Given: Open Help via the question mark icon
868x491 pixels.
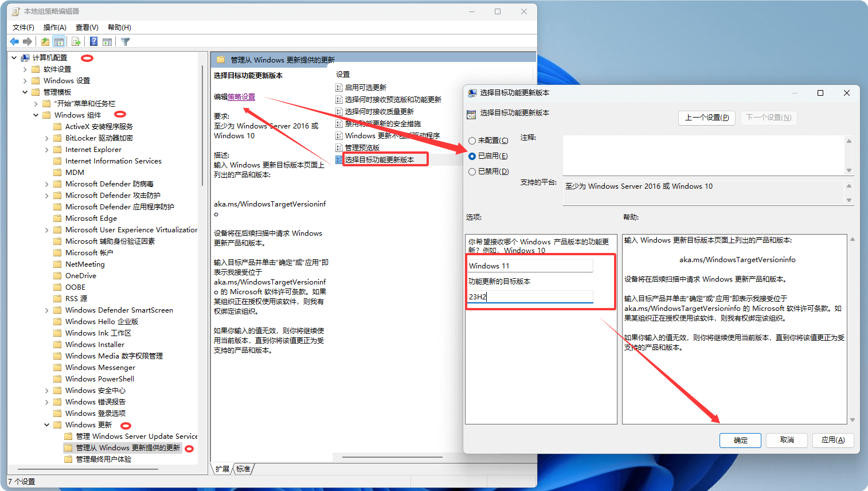Looking at the screenshot, I should click(x=93, y=41).
